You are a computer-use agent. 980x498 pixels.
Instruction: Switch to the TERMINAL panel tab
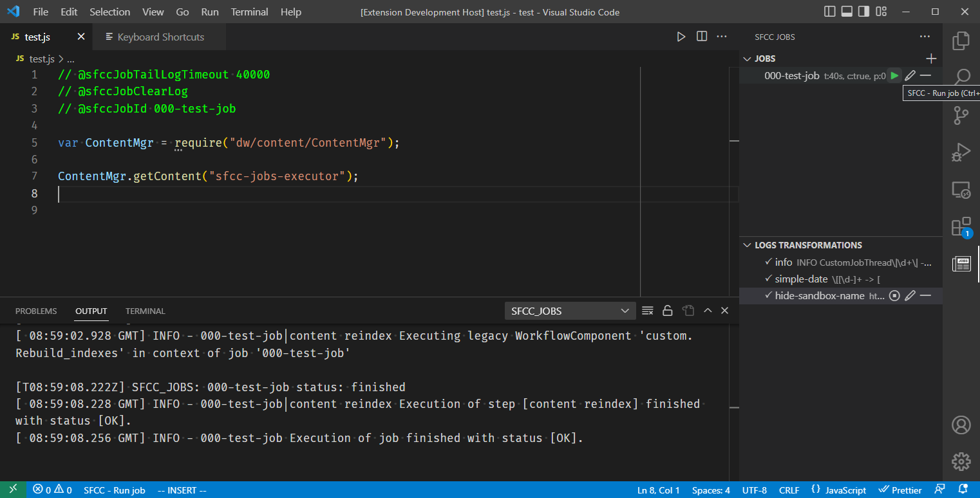(146, 311)
